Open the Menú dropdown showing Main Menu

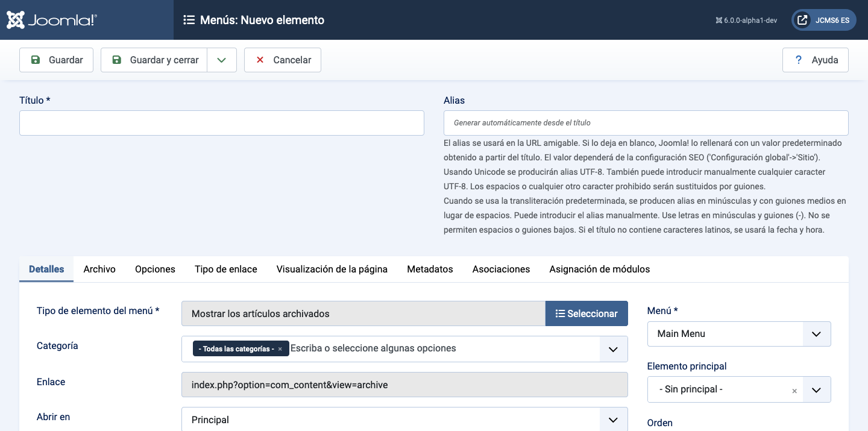pyautogui.click(x=739, y=334)
